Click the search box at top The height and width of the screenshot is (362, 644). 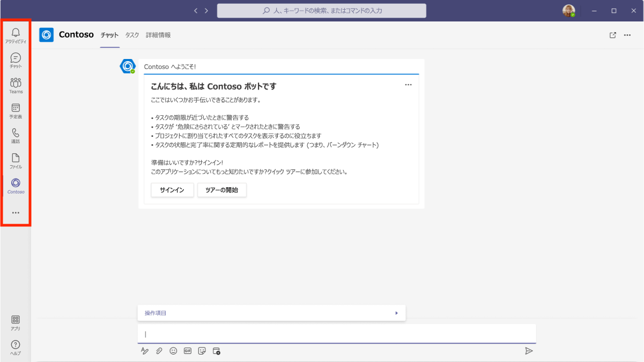click(322, 11)
